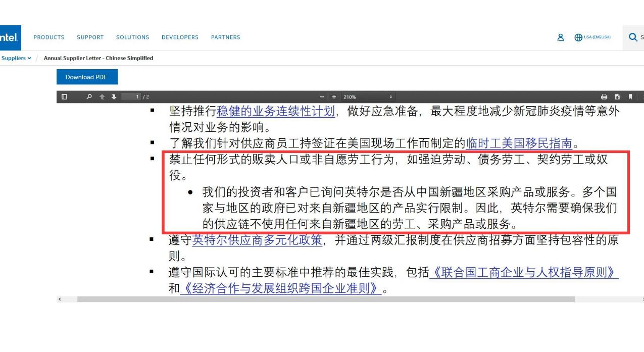
Task: Zoom out the PDF
Action: pos(322,96)
